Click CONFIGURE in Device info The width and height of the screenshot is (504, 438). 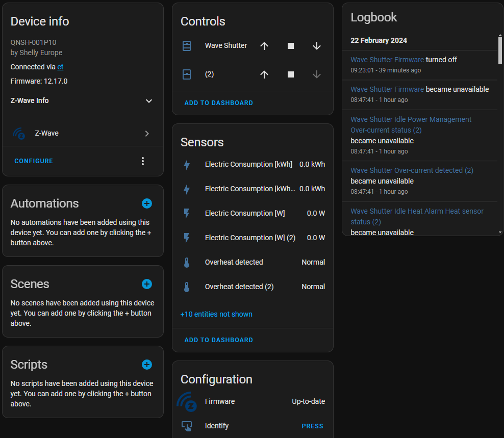(x=34, y=161)
